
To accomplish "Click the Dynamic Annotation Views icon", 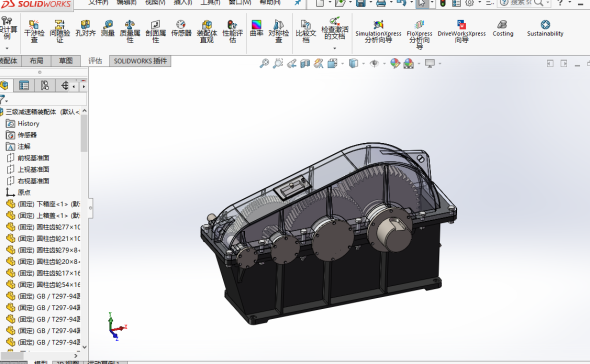I will click(x=318, y=64).
